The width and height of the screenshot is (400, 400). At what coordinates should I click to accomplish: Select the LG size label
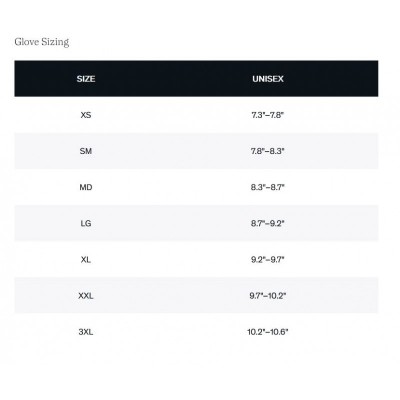(86, 223)
